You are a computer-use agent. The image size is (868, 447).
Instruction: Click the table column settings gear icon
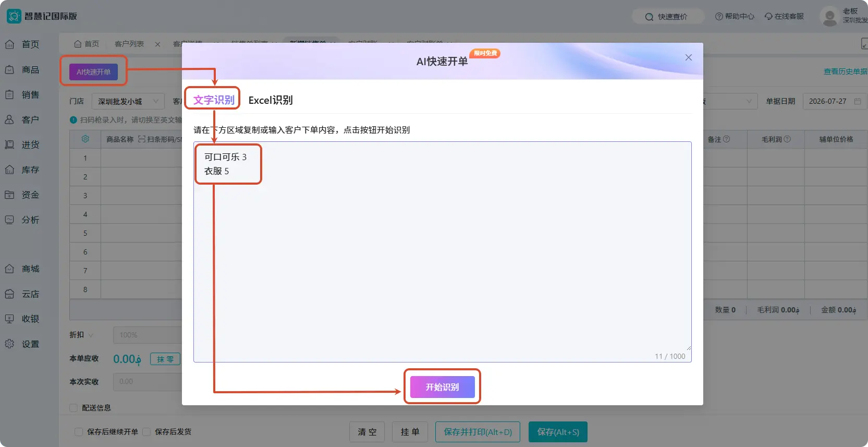(x=85, y=139)
